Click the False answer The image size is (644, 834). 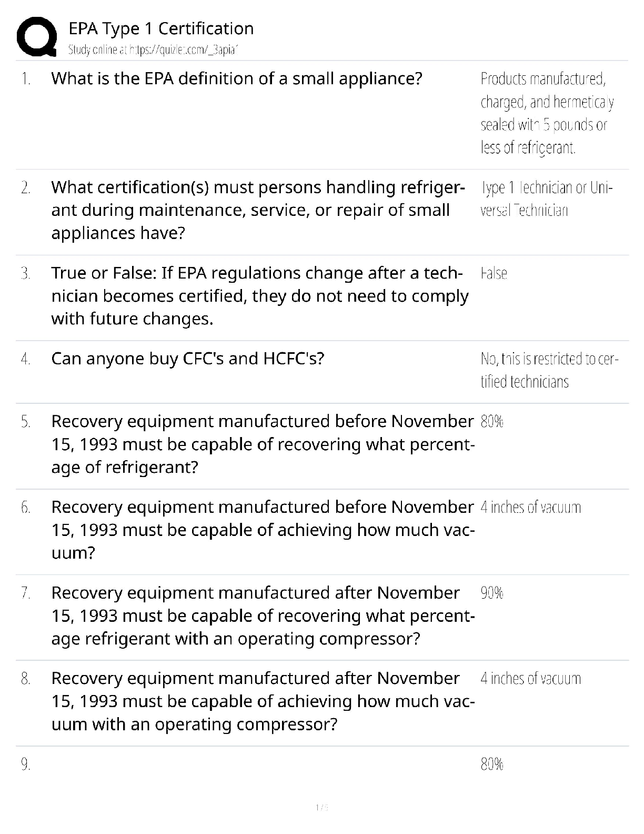494,274
